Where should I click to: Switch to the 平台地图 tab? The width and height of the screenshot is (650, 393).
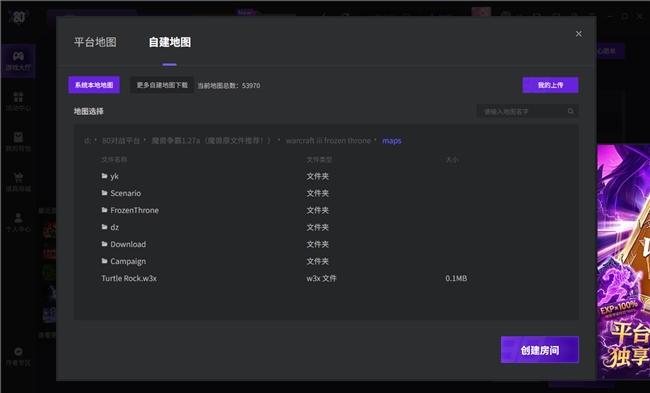pos(95,42)
